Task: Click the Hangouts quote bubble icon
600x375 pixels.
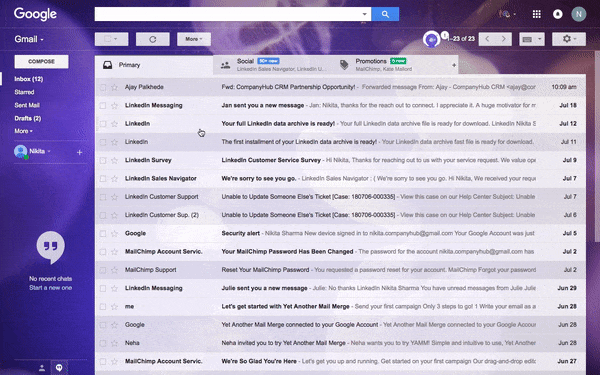Action: click(x=51, y=247)
